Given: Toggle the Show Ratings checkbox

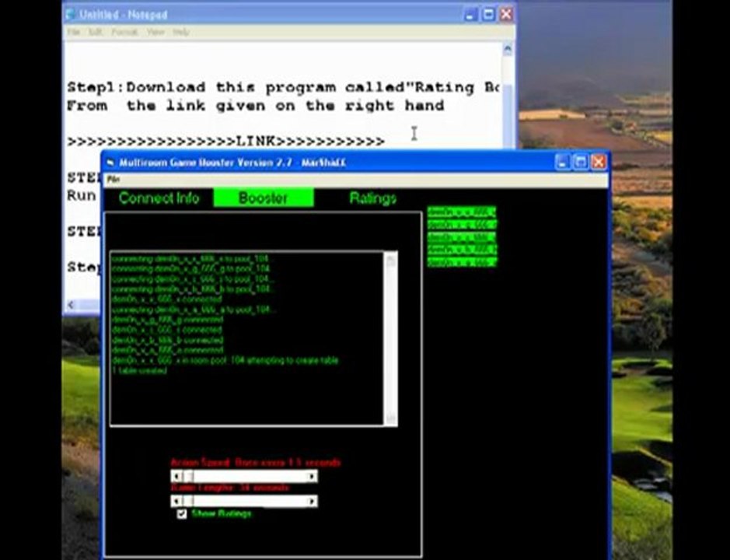Looking at the screenshot, I should (182, 513).
